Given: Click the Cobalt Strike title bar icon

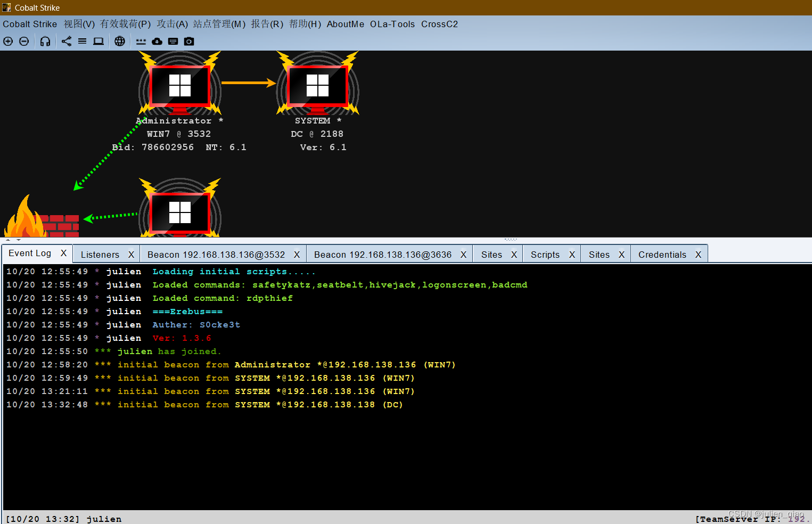Looking at the screenshot, I should [x=6, y=7].
